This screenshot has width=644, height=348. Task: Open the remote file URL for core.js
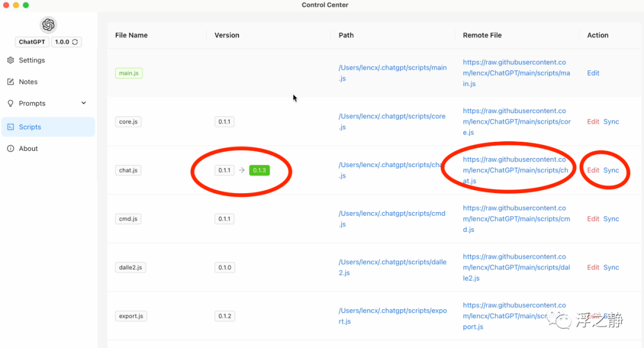pos(516,122)
